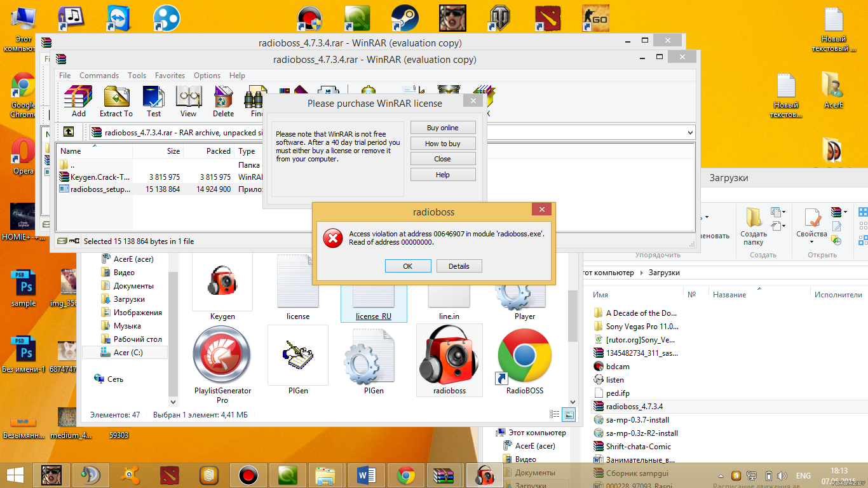
Task: Sort WinRAR list by Packed column
Action: coord(208,151)
